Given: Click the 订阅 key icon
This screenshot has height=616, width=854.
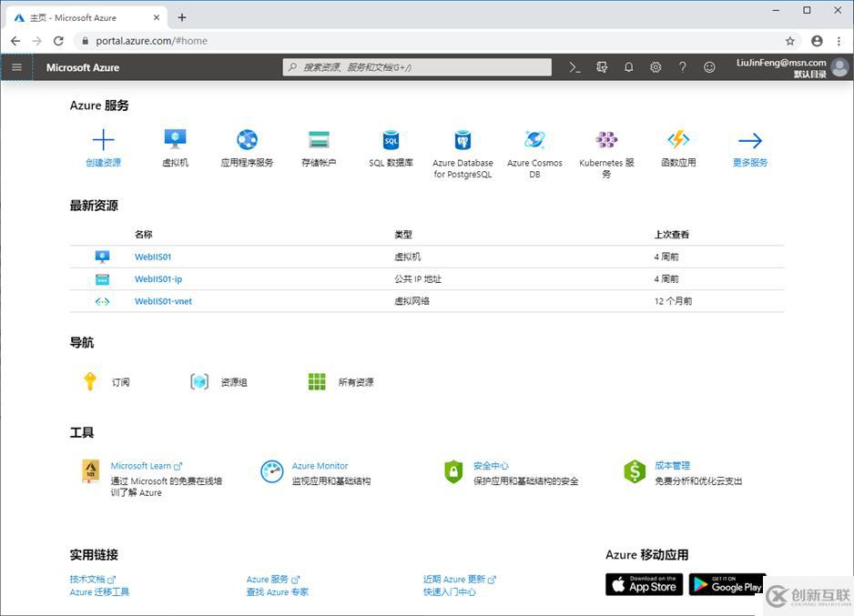Looking at the screenshot, I should pos(90,381).
